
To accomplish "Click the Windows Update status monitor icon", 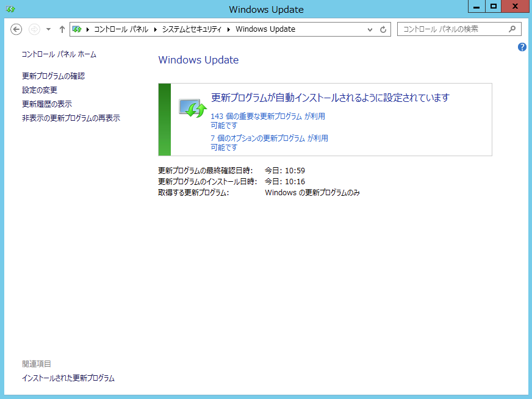I will (193, 108).
